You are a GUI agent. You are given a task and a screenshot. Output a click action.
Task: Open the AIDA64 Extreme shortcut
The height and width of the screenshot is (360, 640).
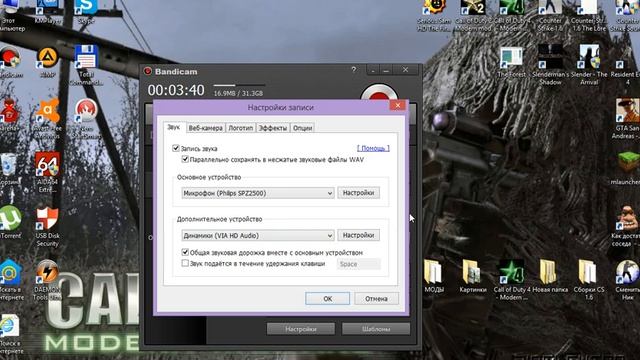tap(48, 172)
